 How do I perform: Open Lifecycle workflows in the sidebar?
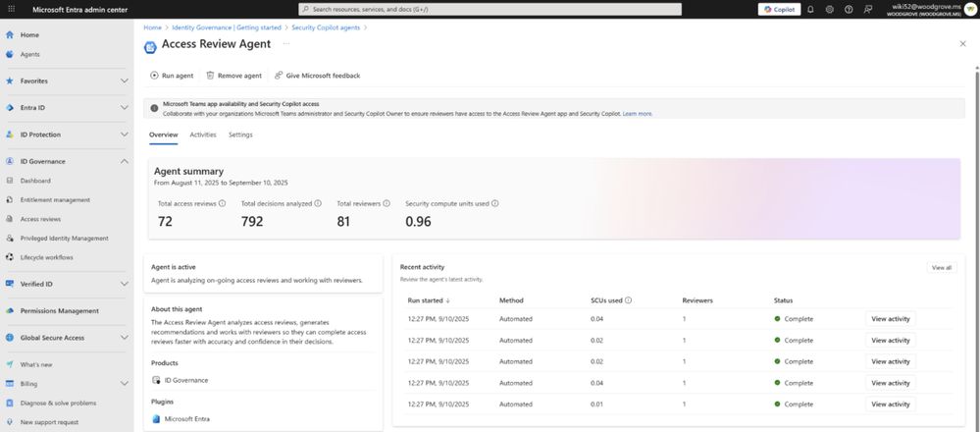(x=47, y=257)
